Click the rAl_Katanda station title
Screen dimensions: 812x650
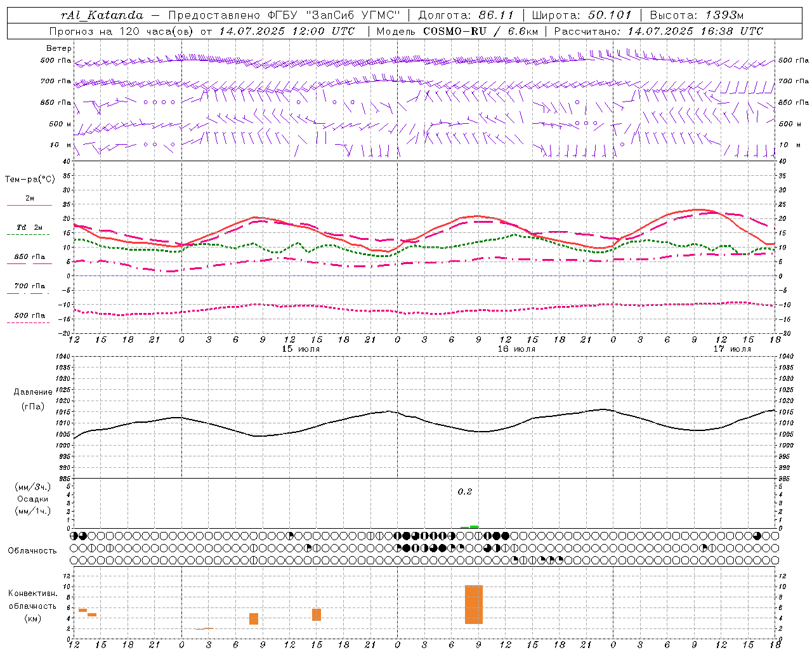tap(103, 15)
